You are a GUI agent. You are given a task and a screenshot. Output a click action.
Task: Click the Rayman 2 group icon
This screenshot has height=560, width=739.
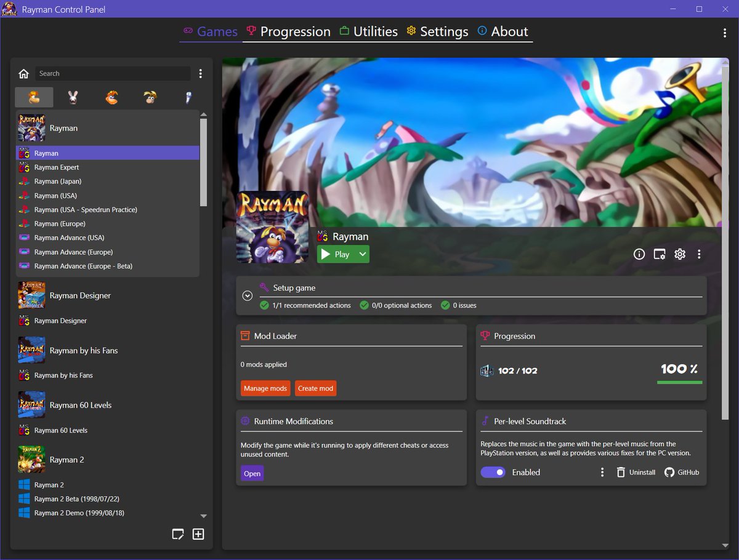point(31,460)
